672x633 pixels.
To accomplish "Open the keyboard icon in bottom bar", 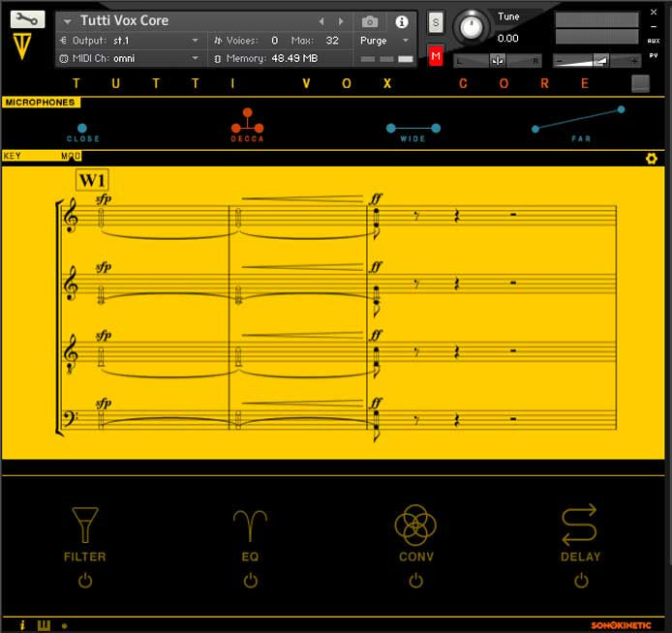I will point(44,625).
